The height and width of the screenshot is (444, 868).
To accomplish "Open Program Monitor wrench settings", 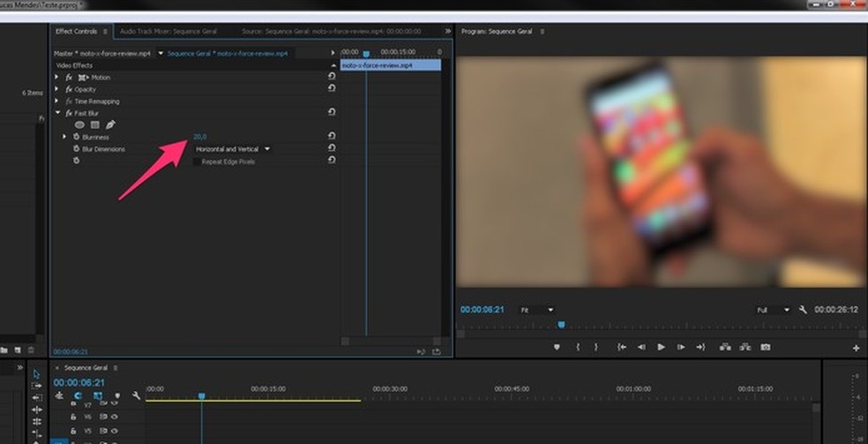I will click(803, 310).
